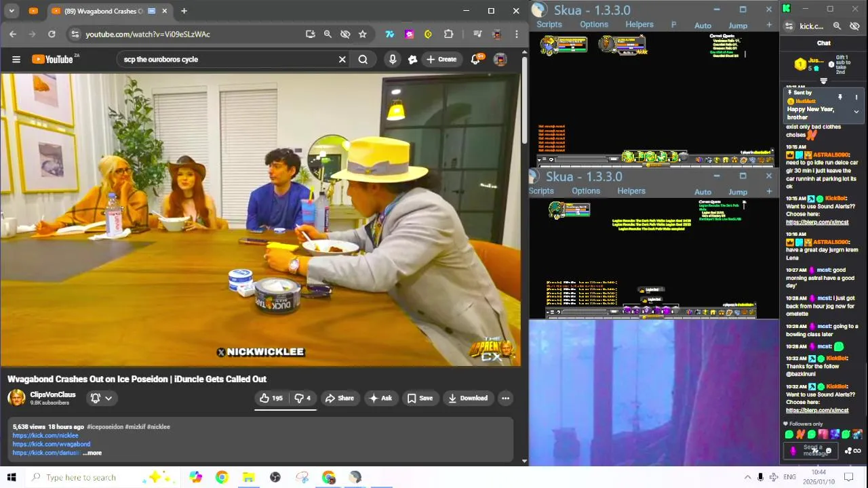The image size is (868, 488).
Task: Open the YouTube hamburger guide menu
Action: tap(16, 60)
